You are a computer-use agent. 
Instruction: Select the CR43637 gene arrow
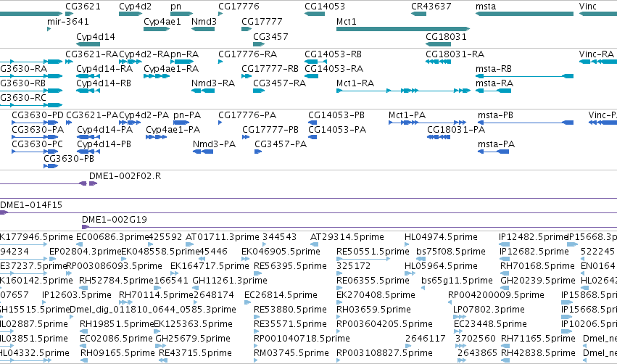[418, 14]
